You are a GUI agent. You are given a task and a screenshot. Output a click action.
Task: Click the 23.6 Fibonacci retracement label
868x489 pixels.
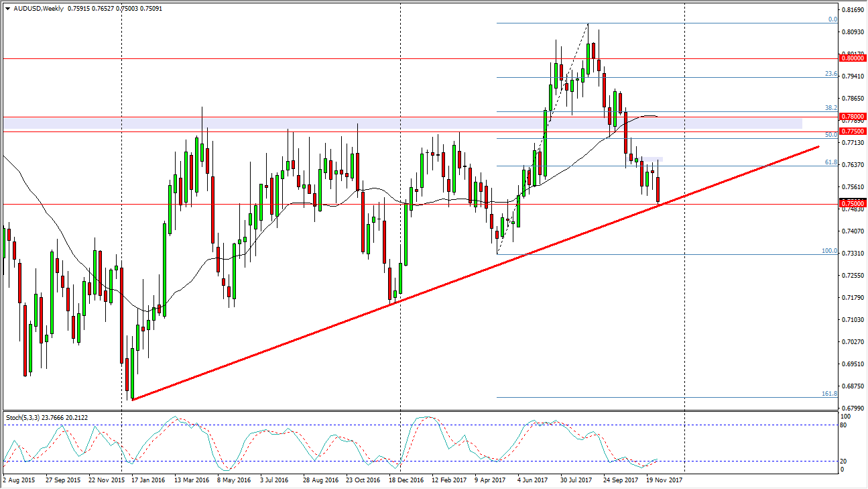(831, 74)
